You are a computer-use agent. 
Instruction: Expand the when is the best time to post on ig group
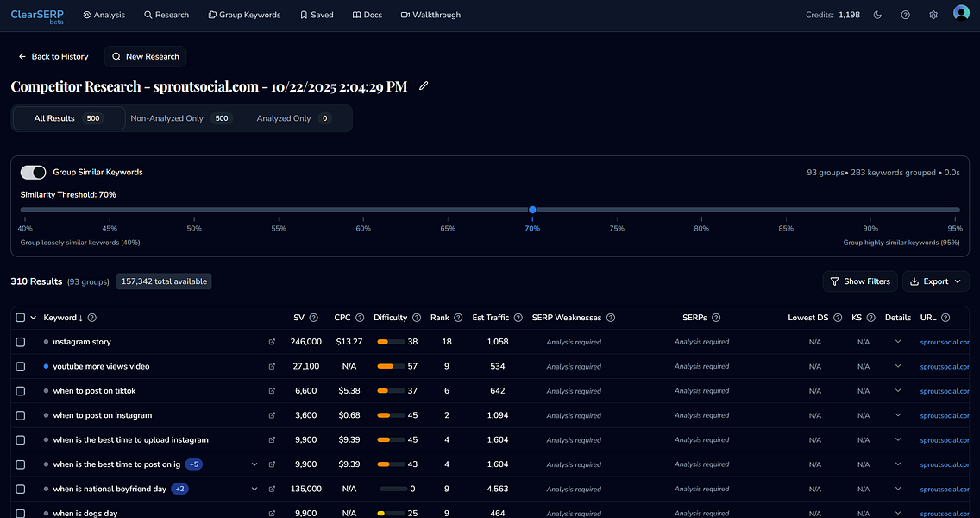point(254,464)
